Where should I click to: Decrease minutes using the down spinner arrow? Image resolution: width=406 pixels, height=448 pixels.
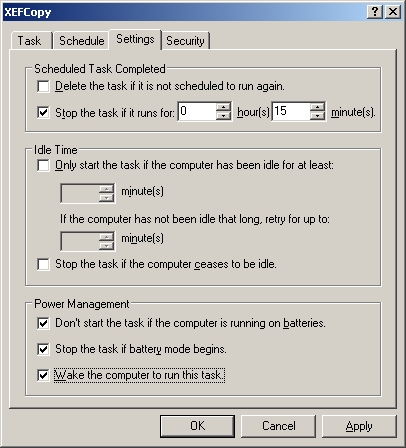point(317,115)
